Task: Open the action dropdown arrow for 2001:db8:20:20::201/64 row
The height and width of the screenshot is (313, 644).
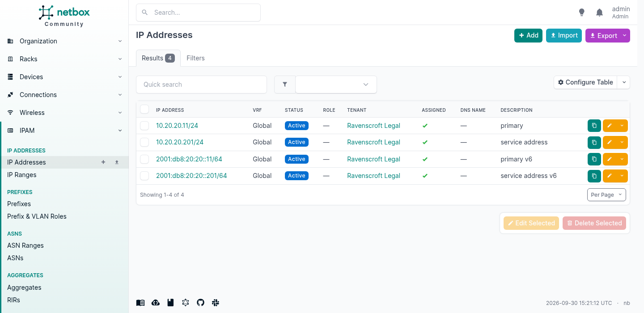Action: (622, 176)
